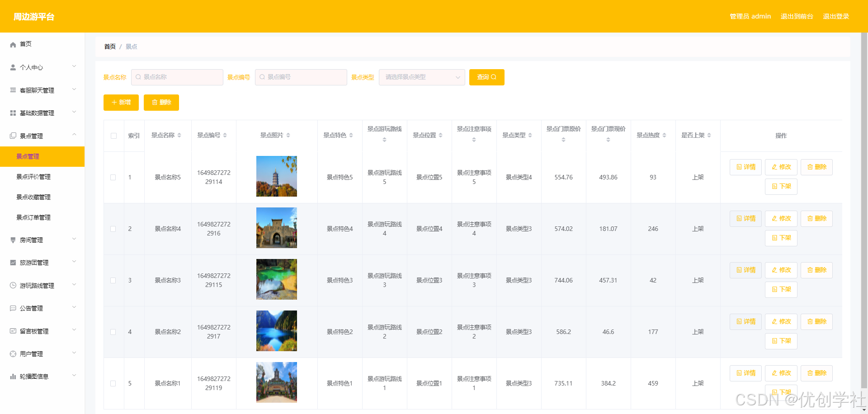
Task: Expand the 轮播图信息 menu chevron
Action: pyautogui.click(x=74, y=376)
